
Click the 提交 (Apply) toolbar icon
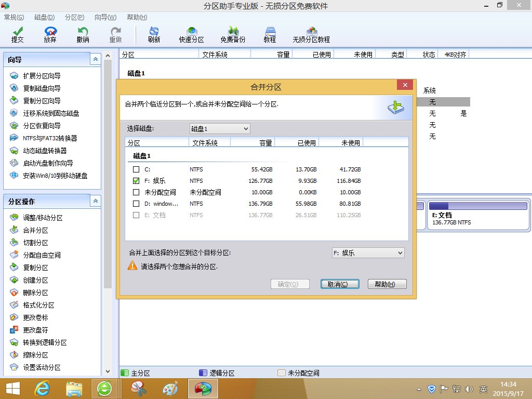pyautogui.click(x=17, y=35)
